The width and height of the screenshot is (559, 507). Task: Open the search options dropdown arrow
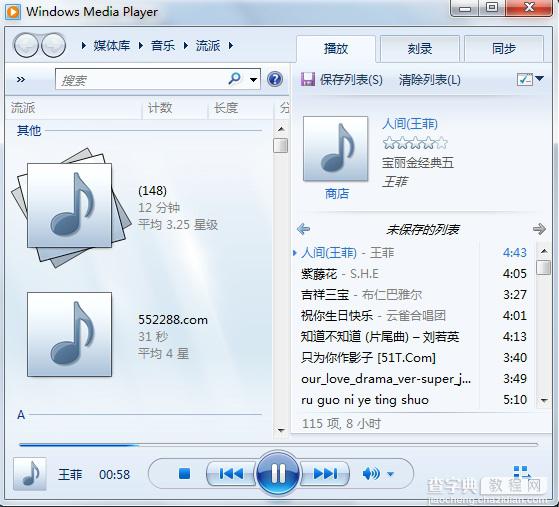pyautogui.click(x=253, y=80)
